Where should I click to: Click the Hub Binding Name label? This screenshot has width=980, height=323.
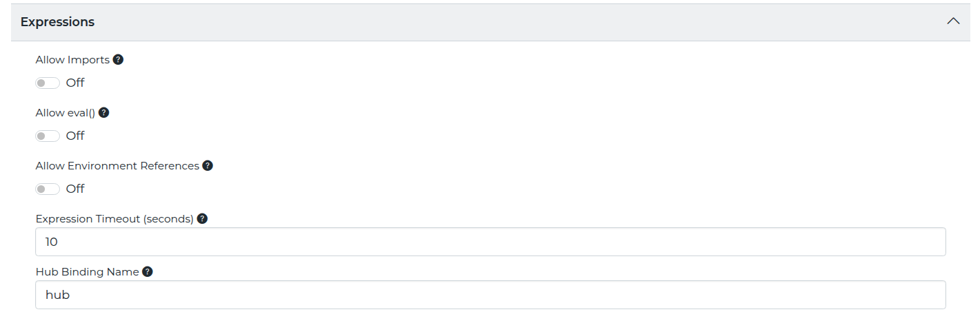click(x=88, y=272)
